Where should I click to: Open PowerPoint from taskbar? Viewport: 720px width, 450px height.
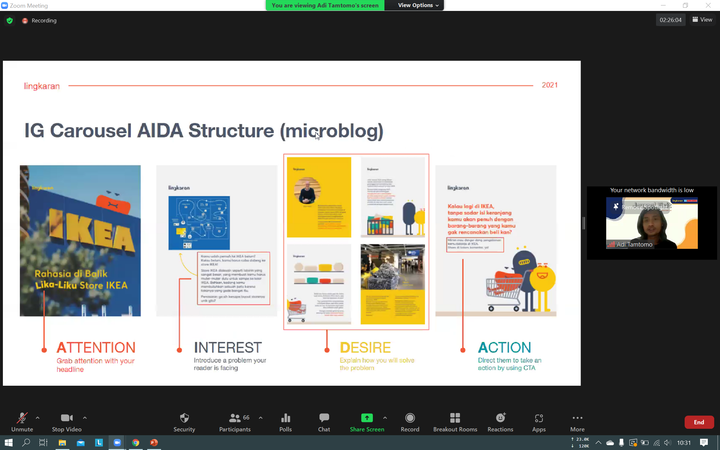(x=154, y=443)
